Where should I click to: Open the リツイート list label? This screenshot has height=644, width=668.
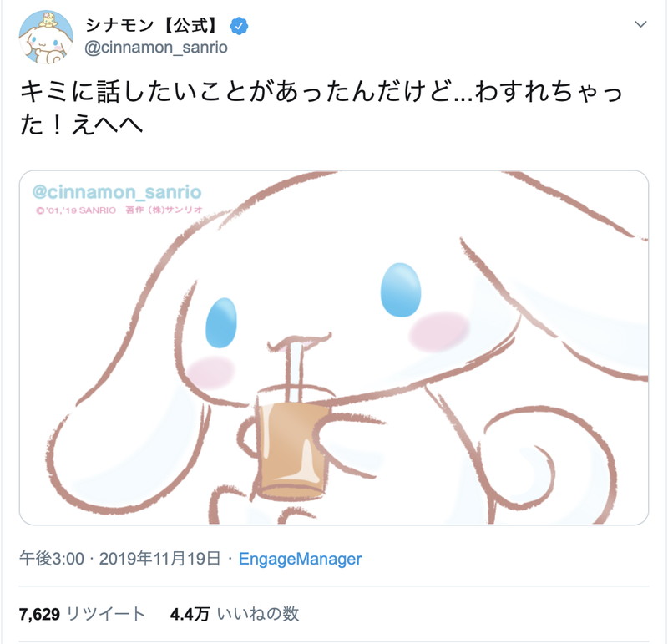[x=106, y=614]
